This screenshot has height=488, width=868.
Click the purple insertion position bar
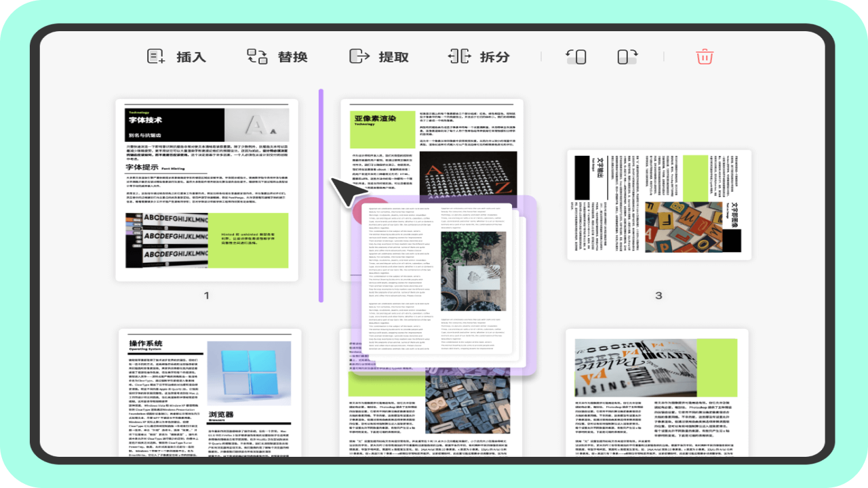pos(321,195)
